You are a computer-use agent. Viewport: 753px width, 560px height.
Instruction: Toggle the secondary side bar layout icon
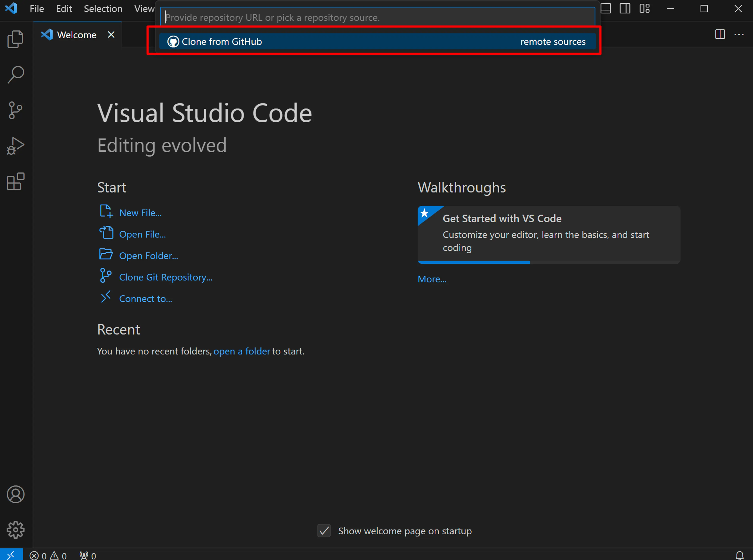tap(625, 8)
